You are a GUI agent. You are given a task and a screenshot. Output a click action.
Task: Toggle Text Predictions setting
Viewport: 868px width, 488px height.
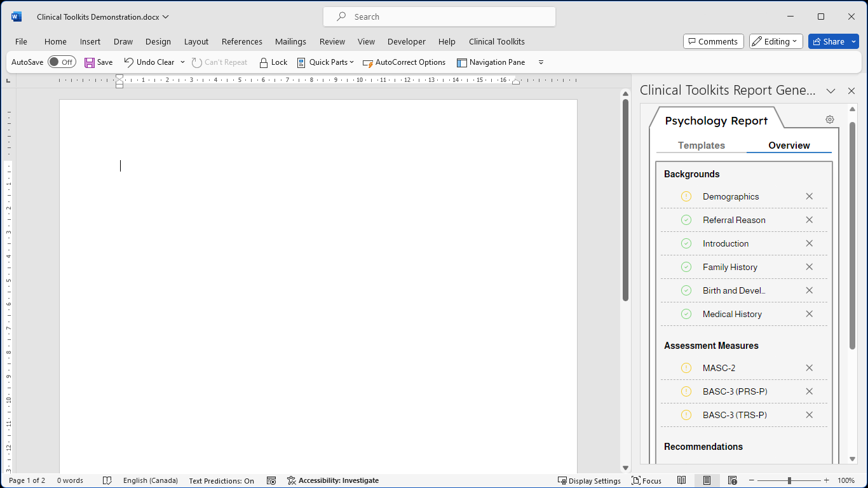coord(221,480)
